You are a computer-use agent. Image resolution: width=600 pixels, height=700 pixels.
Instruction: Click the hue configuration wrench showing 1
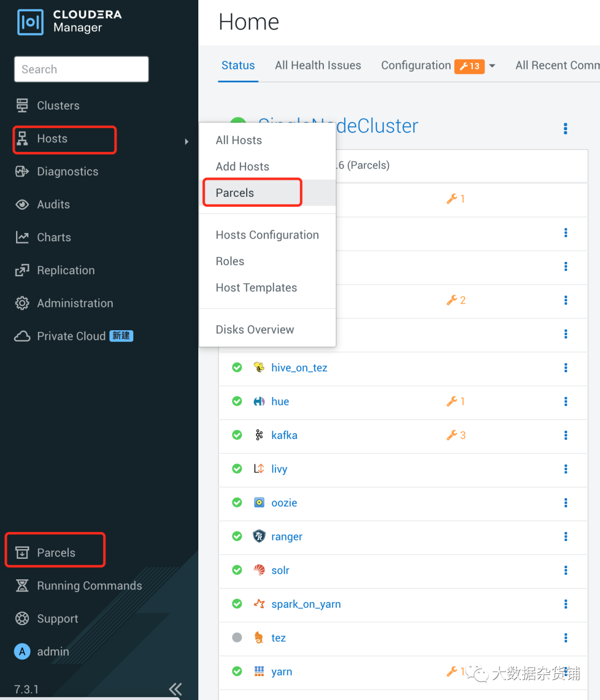(x=456, y=401)
